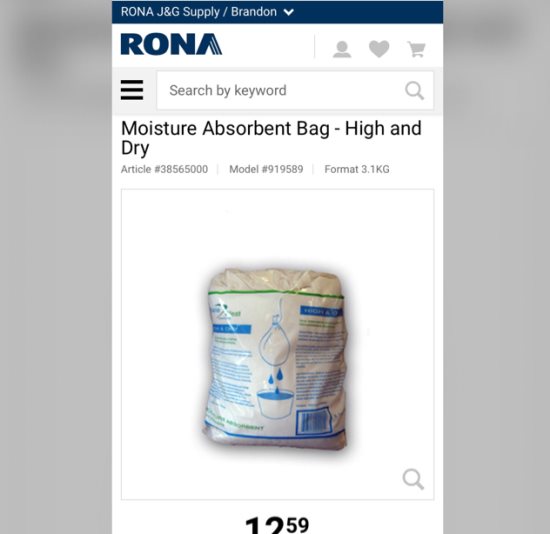Screen dimensions: 550x534
Task: Click the water droplets illustration on the bag
Action: [x=276, y=379]
